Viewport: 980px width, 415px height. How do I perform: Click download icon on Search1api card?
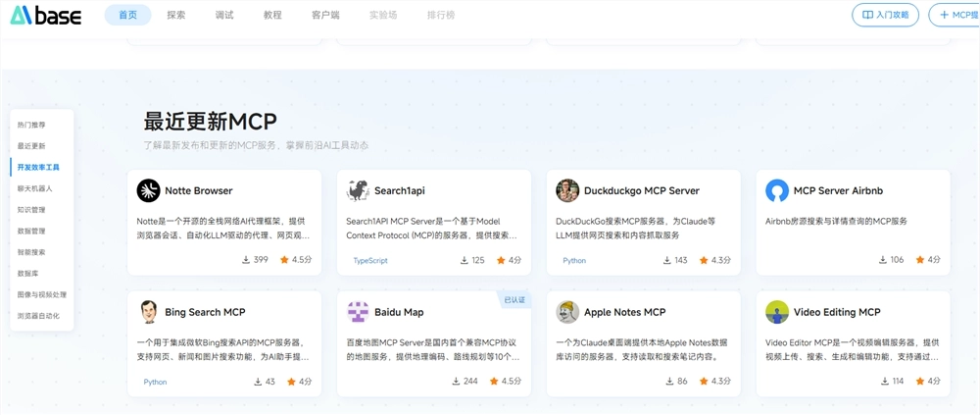[x=465, y=260]
